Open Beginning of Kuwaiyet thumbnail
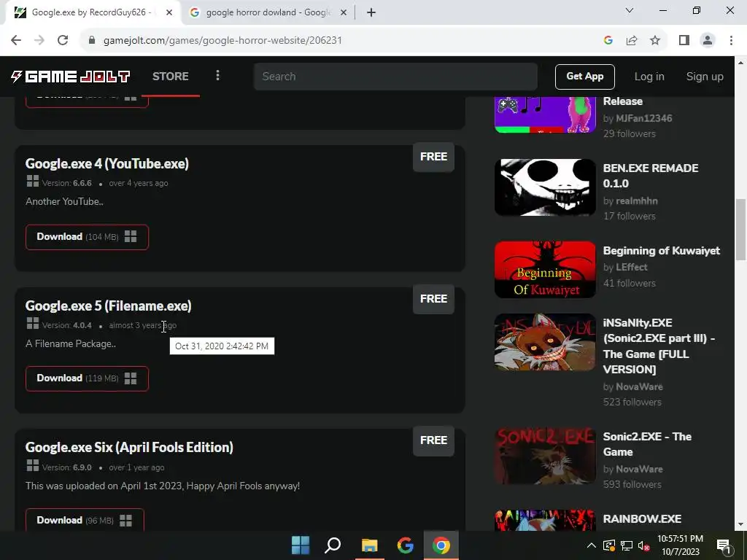 [545, 270]
